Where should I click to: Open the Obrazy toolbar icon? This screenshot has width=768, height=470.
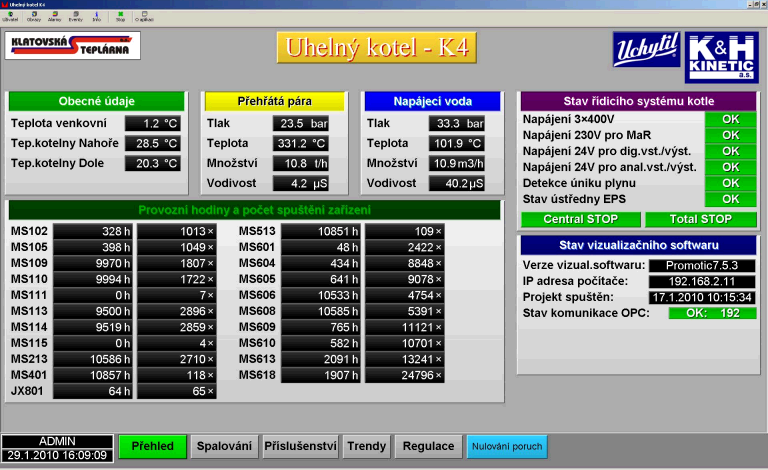click(32, 17)
